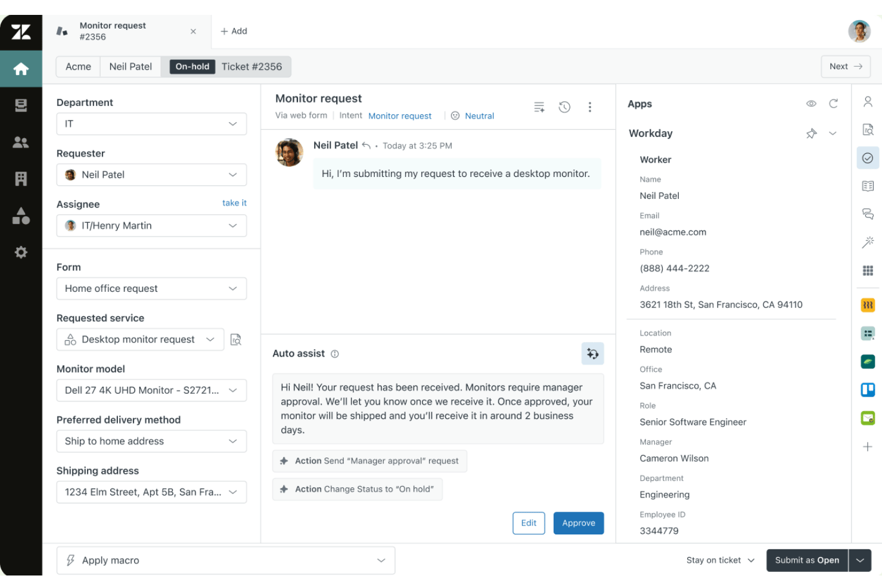The height and width of the screenshot is (588, 882).
Task: Open ticket events history icon
Action: pos(564,107)
